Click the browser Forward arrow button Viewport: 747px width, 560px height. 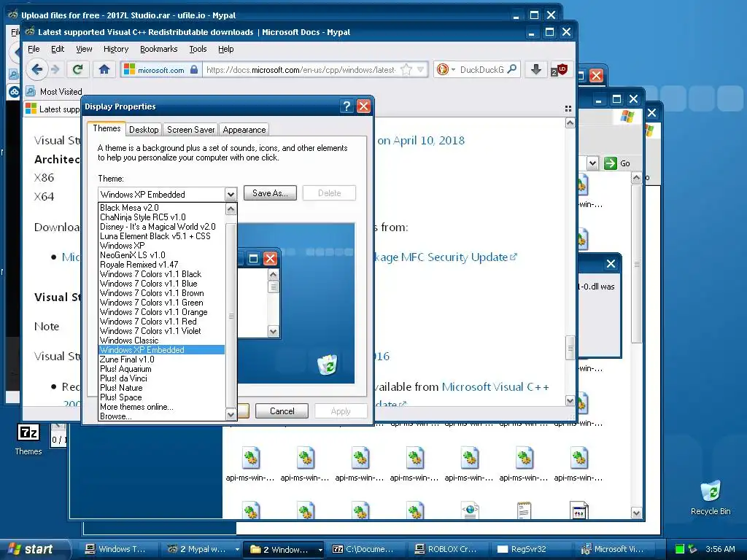pos(55,69)
